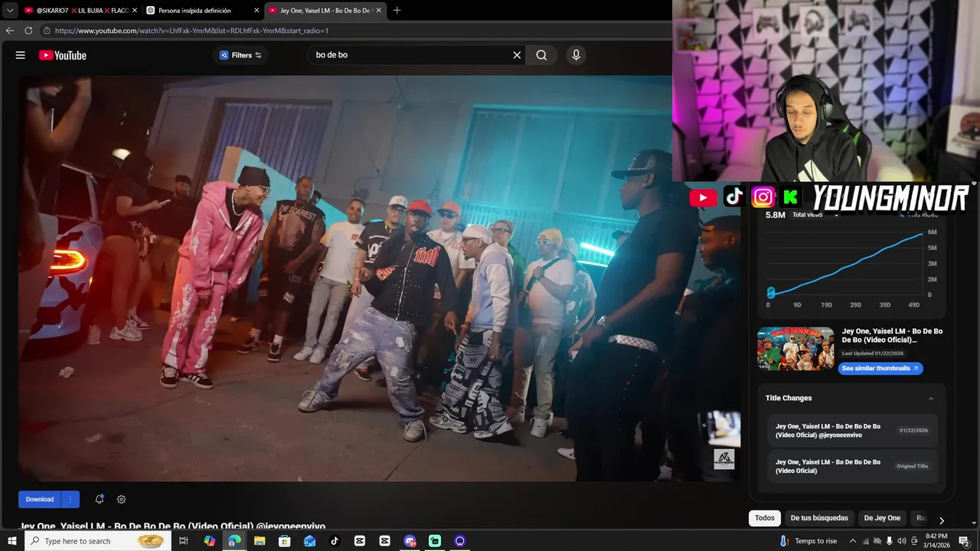Viewport: 980px width, 551px height.
Task: Click See similar thumbnails button
Action: [x=880, y=368]
